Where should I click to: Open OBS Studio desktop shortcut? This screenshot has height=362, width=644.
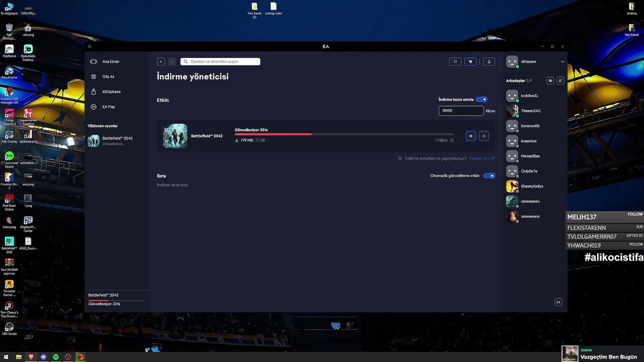(9, 329)
